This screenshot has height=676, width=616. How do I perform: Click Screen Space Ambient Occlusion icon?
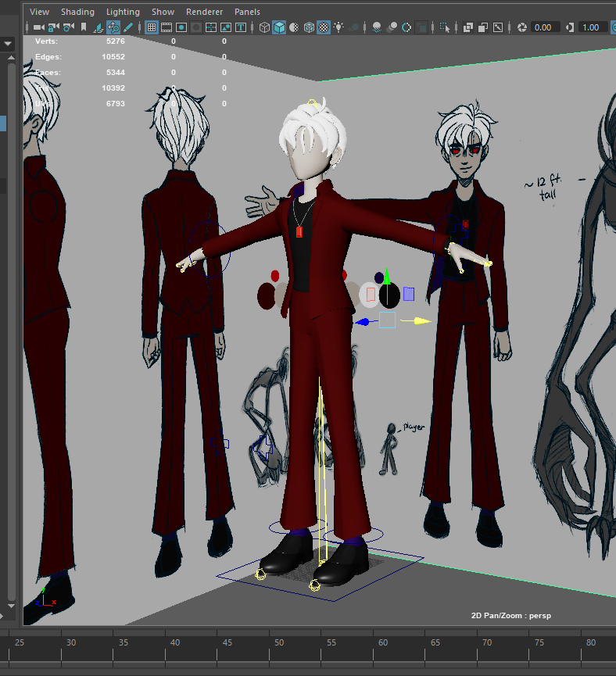pos(377,27)
